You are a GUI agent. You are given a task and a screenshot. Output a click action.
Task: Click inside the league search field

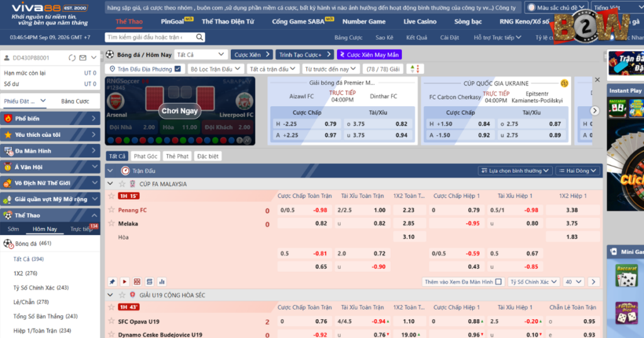[x=150, y=37]
